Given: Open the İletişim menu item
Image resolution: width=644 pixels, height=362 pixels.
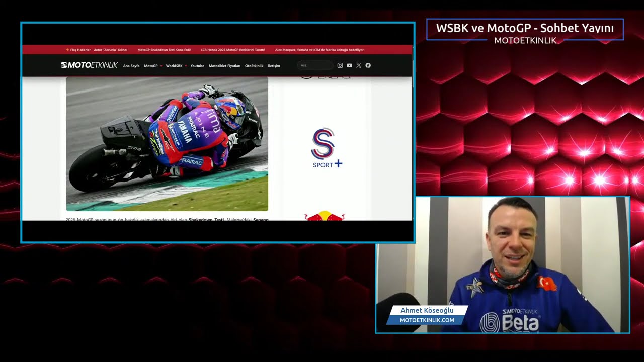Looking at the screenshot, I should click(274, 66).
